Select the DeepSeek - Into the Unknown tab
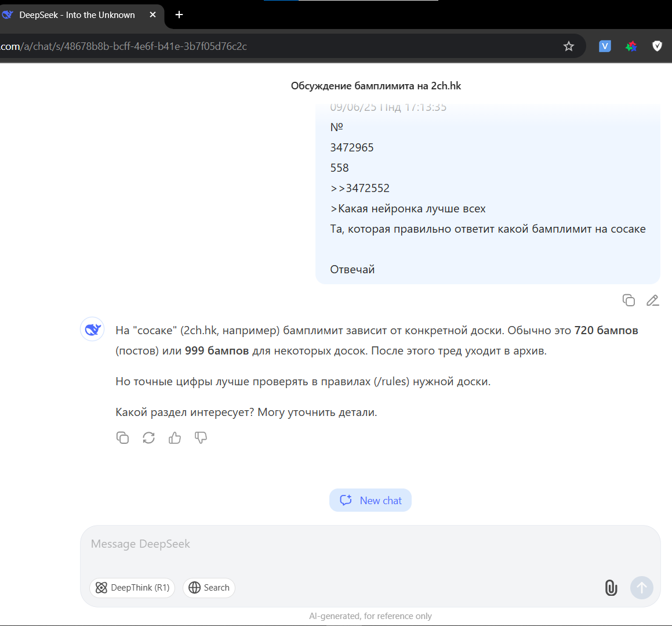The height and width of the screenshot is (626, 672). 77,15
